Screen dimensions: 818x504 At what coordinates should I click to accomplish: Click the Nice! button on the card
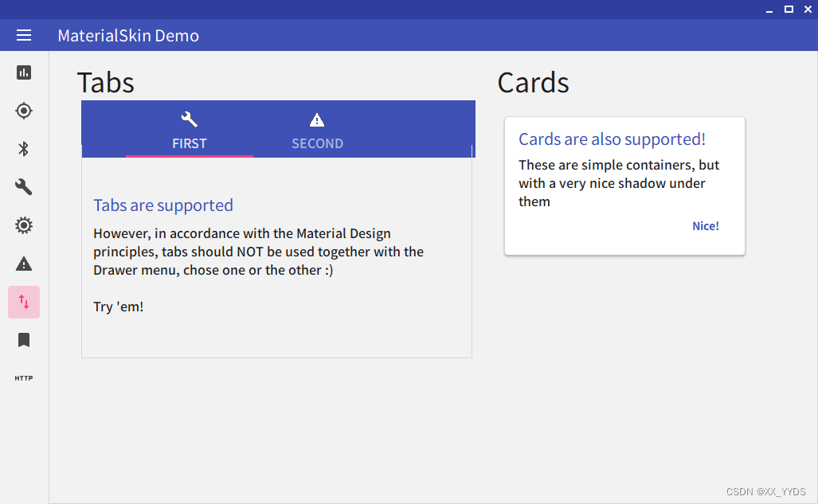pyautogui.click(x=706, y=226)
